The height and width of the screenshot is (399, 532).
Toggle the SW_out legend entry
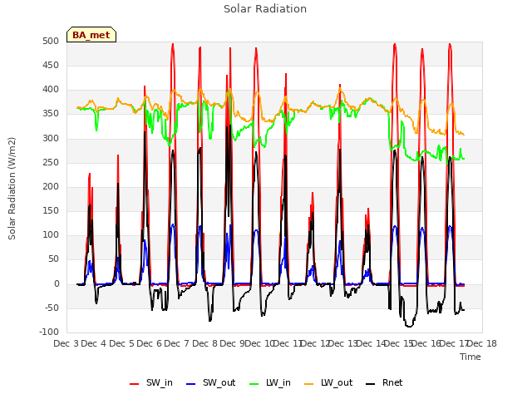(210, 382)
